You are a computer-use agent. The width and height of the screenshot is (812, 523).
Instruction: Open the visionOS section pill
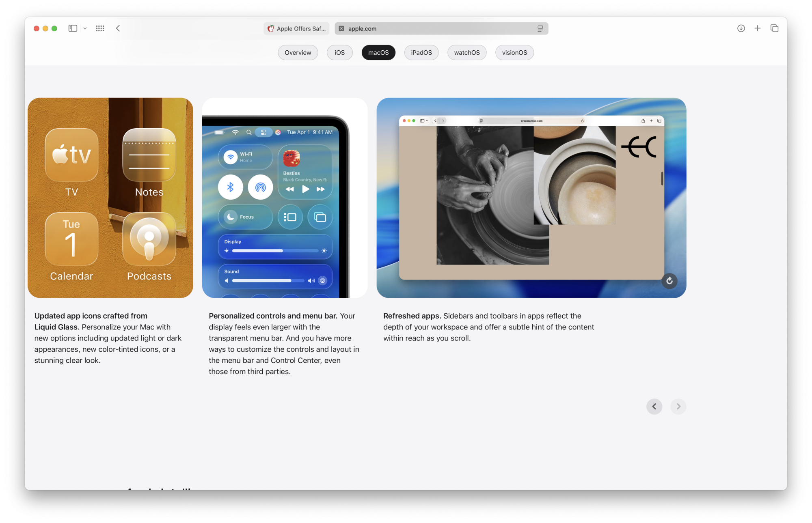(514, 53)
